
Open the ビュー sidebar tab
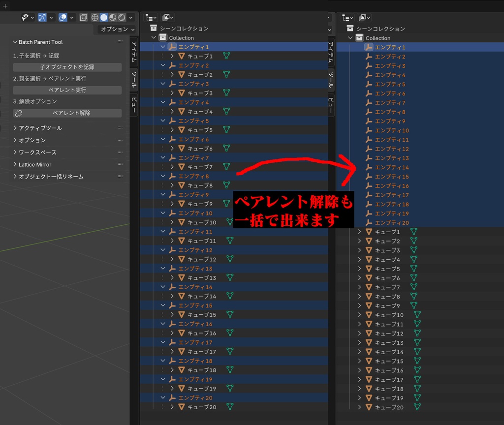(x=133, y=105)
